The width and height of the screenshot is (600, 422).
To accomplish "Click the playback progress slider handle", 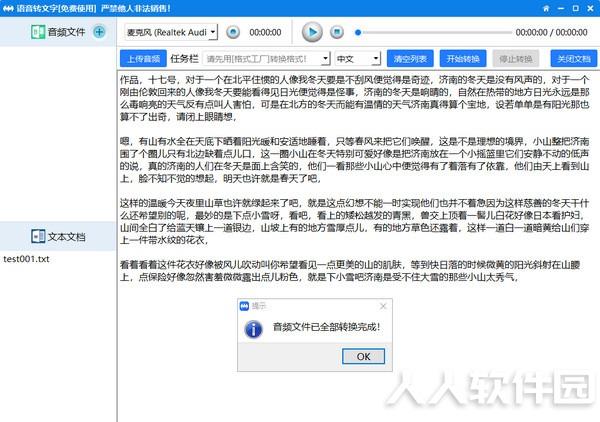I will pyautogui.click(x=358, y=33).
